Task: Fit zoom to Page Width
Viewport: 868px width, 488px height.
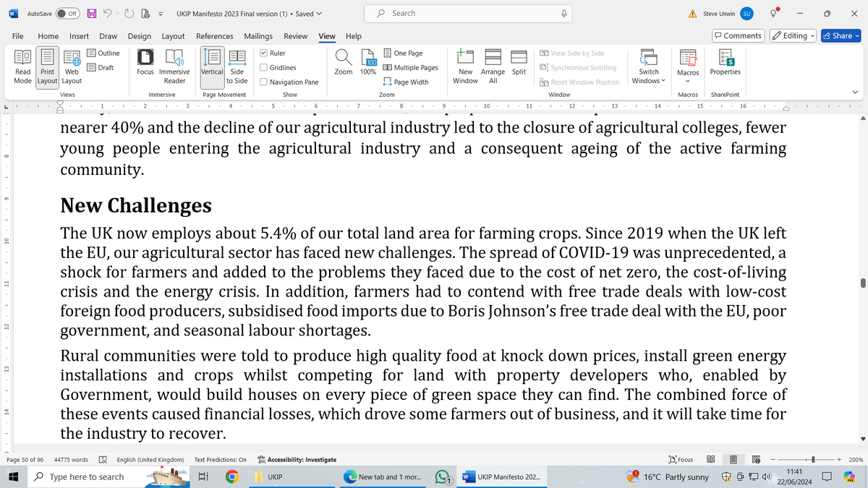Action: (x=405, y=82)
